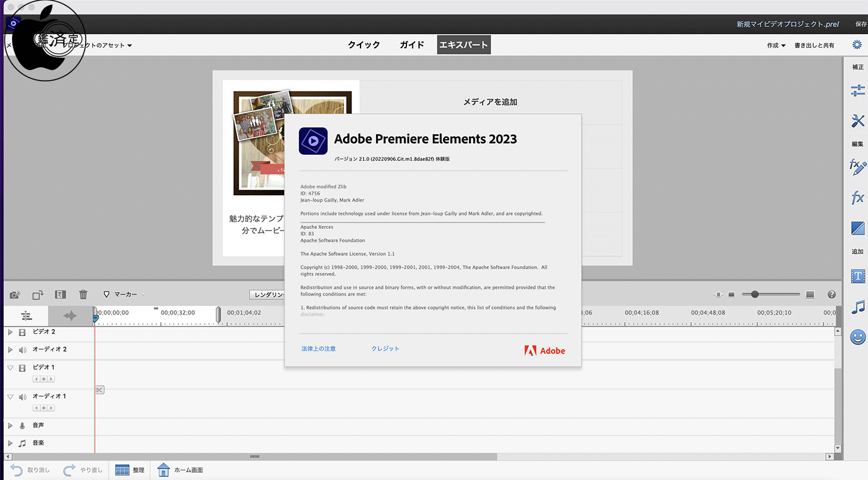Open Applied Effects fx pencil icon
Image resolution: width=868 pixels, height=480 pixels.
pyautogui.click(x=857, y=167)
